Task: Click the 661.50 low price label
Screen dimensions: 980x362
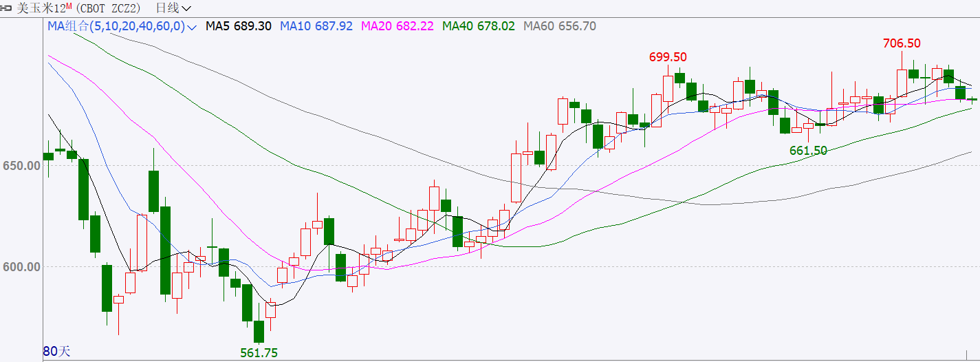Action: tap(808, 151)
